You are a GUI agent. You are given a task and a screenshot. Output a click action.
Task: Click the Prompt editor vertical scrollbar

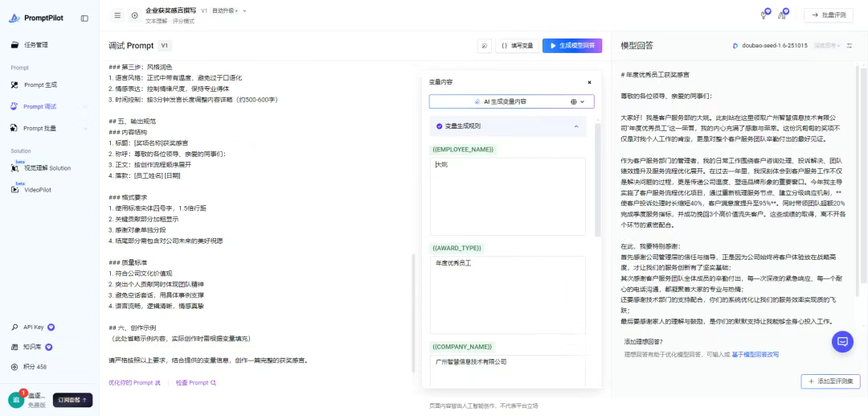(413, 313)
